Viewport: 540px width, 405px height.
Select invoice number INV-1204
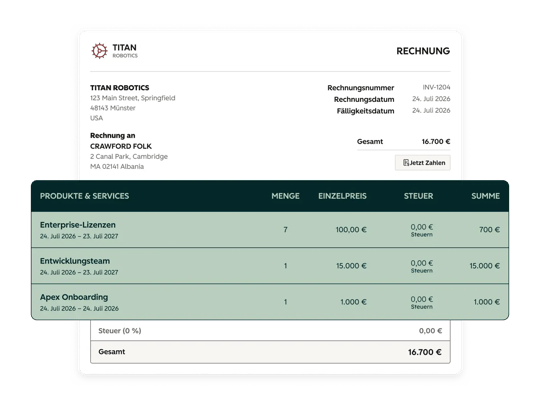pos(436,87)
